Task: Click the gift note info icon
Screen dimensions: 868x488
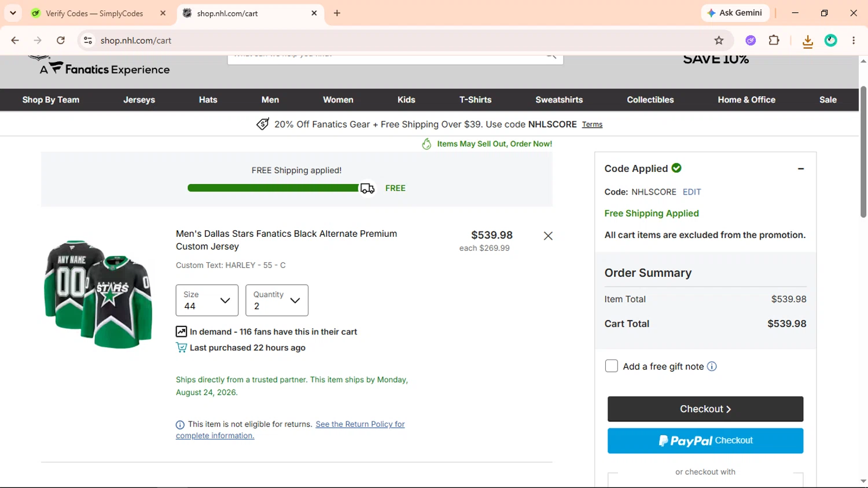Action: pyautogui.click(x=712, y=366)
